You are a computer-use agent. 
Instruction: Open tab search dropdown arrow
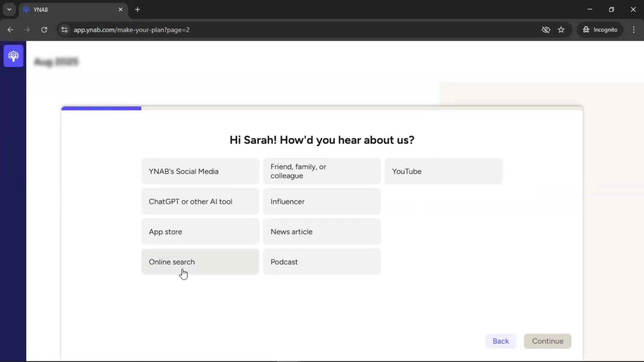[x=9, y=9]
